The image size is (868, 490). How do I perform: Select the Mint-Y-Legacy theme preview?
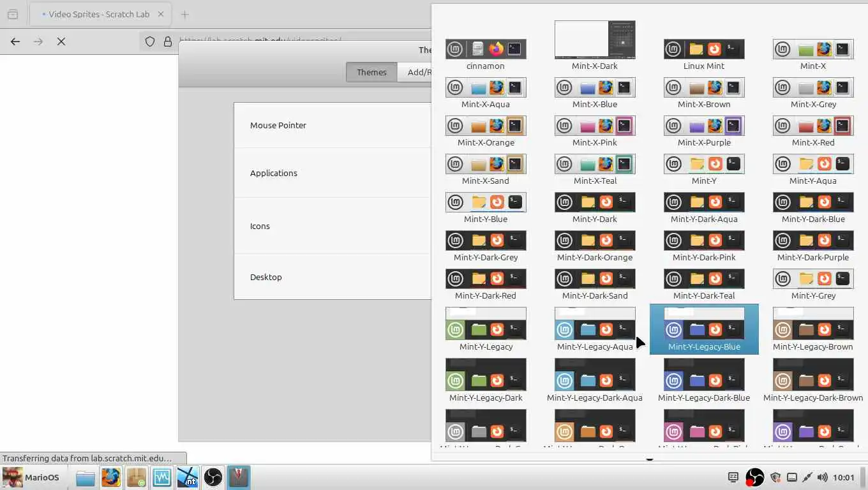tap(486, 323)
